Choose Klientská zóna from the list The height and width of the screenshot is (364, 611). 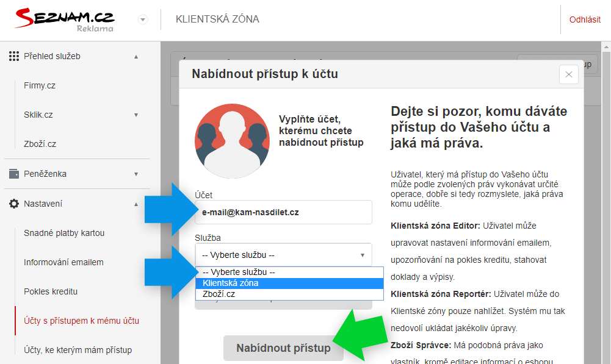289,283
